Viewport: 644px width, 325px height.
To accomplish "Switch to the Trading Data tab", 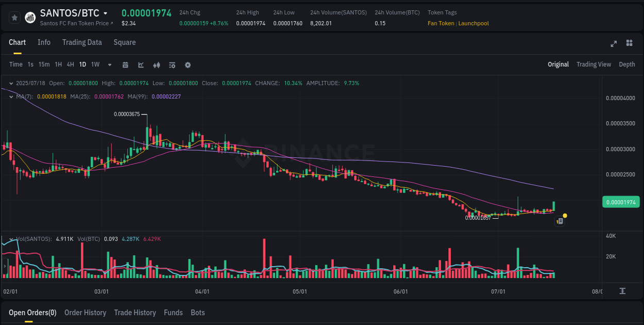I will click(82, 42).
